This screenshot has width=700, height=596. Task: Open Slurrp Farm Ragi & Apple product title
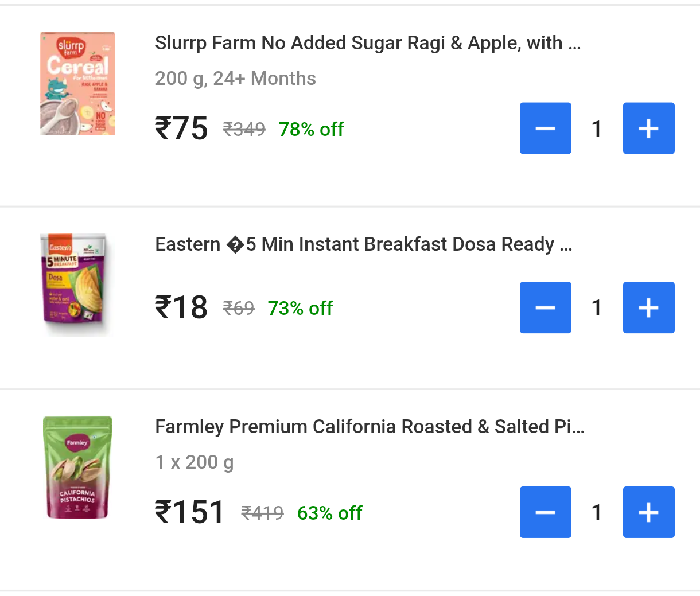coord(367,43)
